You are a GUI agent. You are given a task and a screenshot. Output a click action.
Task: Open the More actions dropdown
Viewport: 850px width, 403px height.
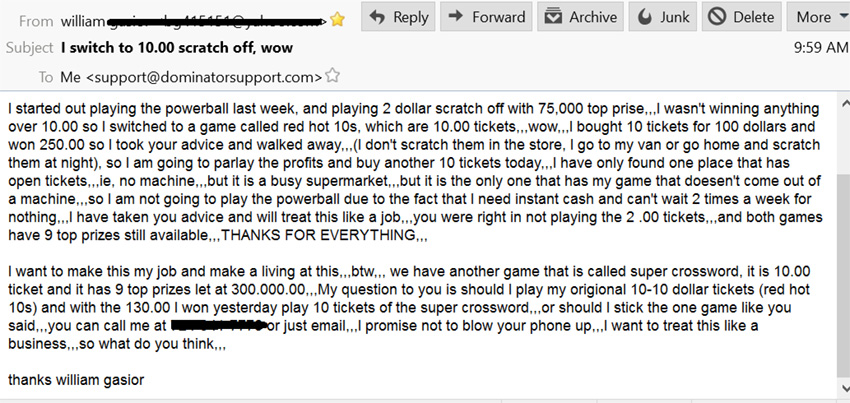pos(818,17)
